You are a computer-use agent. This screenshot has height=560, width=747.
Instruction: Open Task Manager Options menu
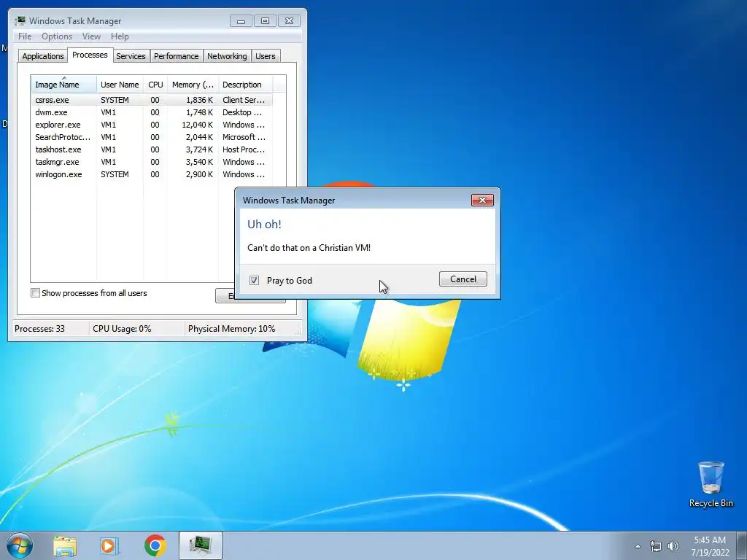pyautogui.click(x=57, y=36)
